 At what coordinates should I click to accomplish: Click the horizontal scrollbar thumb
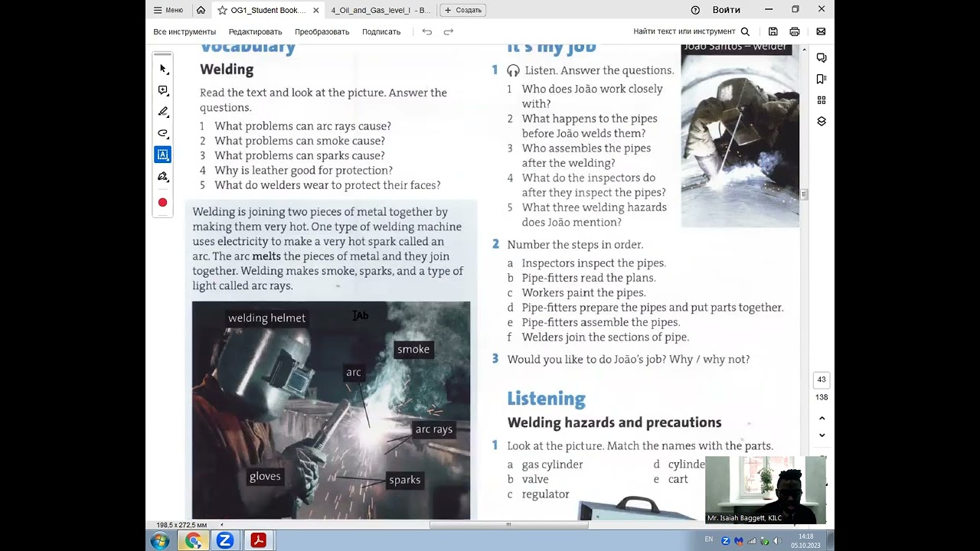[x=508, y=525]
